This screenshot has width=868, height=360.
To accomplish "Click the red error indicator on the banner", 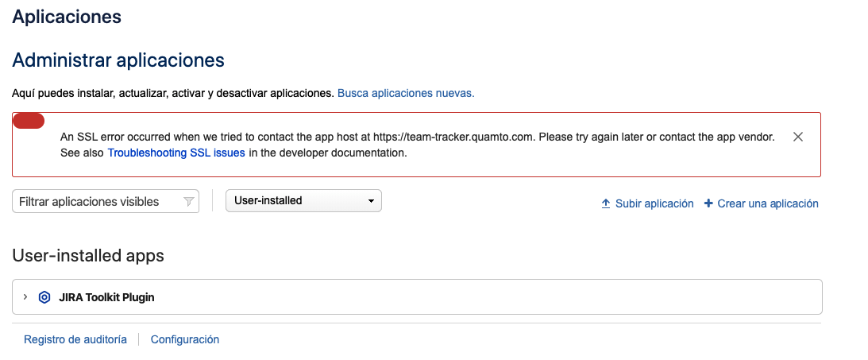I will point(29,121).
